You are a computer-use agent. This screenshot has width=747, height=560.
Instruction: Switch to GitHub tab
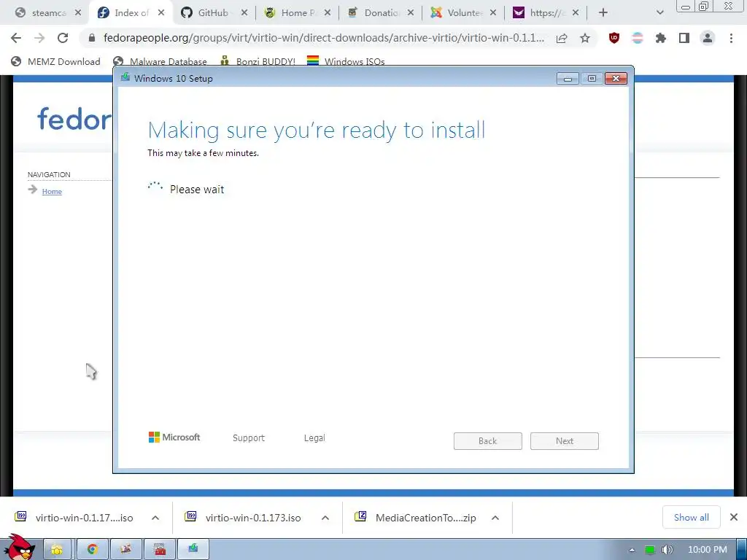click(212, 13)
